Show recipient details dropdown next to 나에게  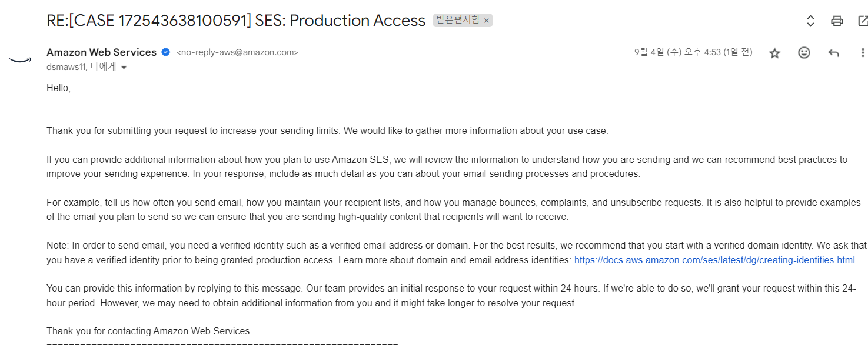click(124, 68)
